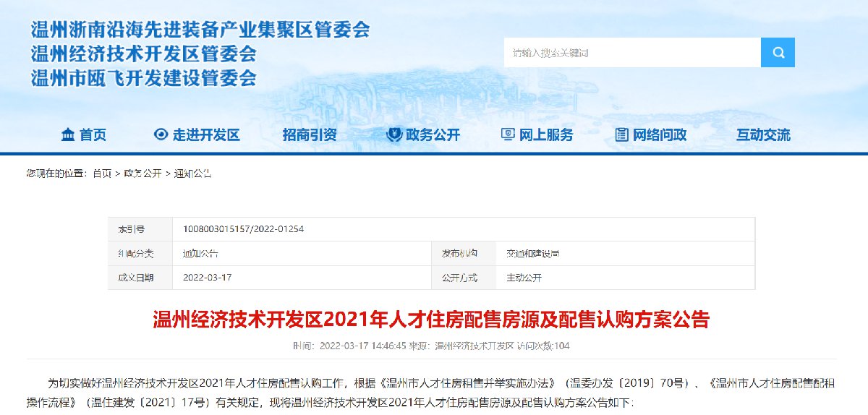The height and width of the screenshot is (415, 868).
Task: Go to 首页 via breadcrumb link
Action: pos(102,174)
